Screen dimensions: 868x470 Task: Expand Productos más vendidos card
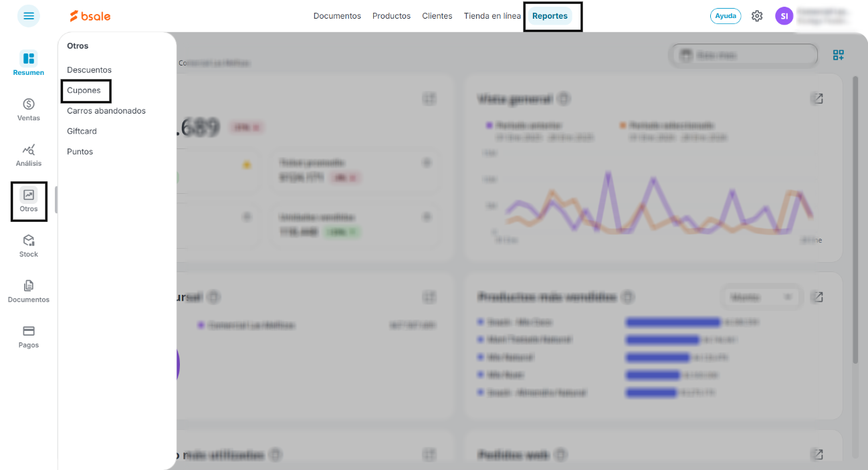[x=817, y=297]
